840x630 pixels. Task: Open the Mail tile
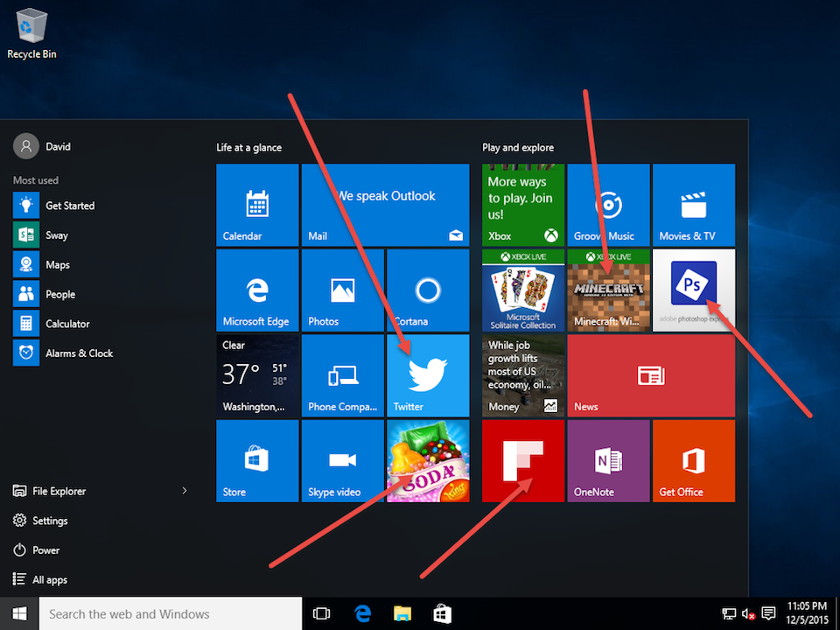(x=385, y=205)
